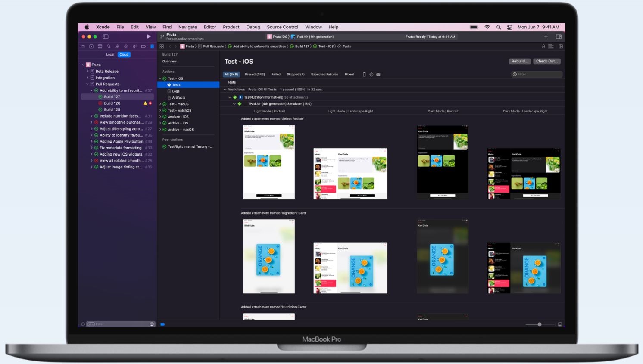Expand the Test - macOS action
Screen dimensions: 643x364
tap(160, 104)
